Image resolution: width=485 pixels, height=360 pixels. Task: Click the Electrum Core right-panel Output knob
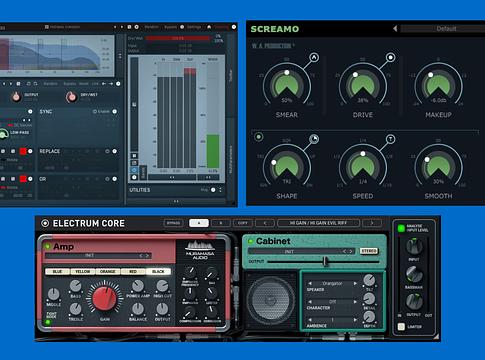(x=414, y=301)
